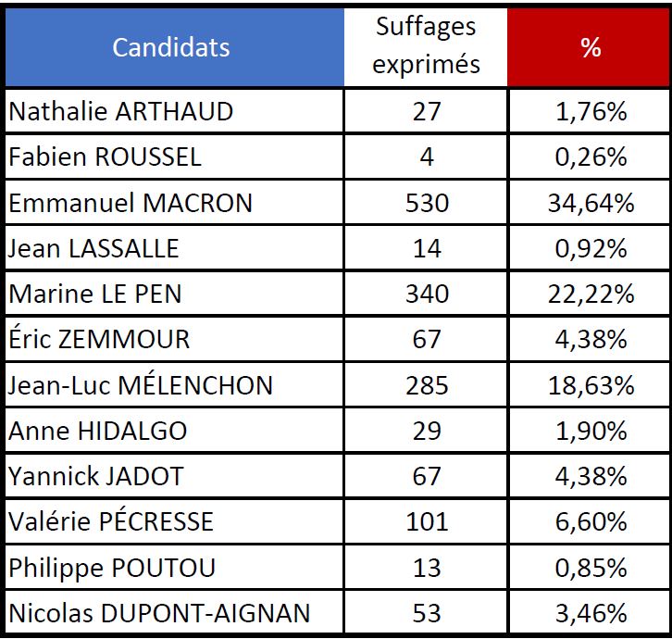The height and width of the screenshot is (639, 672).
Task: Click the Yannick JADOT name cell
Action: pos(96,476)
